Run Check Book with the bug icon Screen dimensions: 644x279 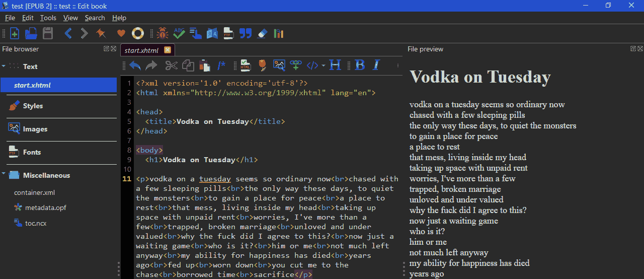pyautogui.click(x=162, y=34)
